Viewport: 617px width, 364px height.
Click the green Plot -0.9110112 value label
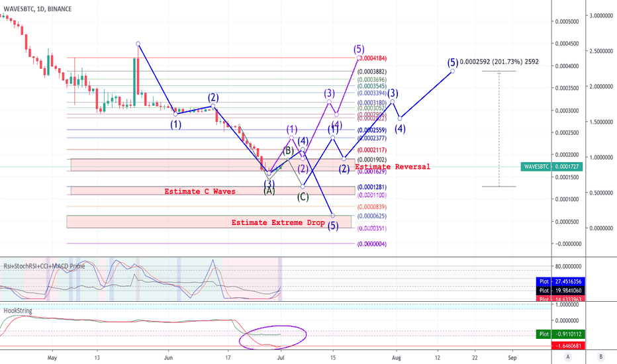pos(561,334)
